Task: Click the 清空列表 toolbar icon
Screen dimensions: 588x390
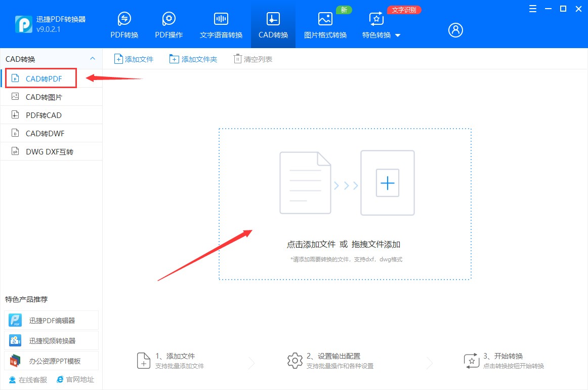Action: (x=252, y=59)
